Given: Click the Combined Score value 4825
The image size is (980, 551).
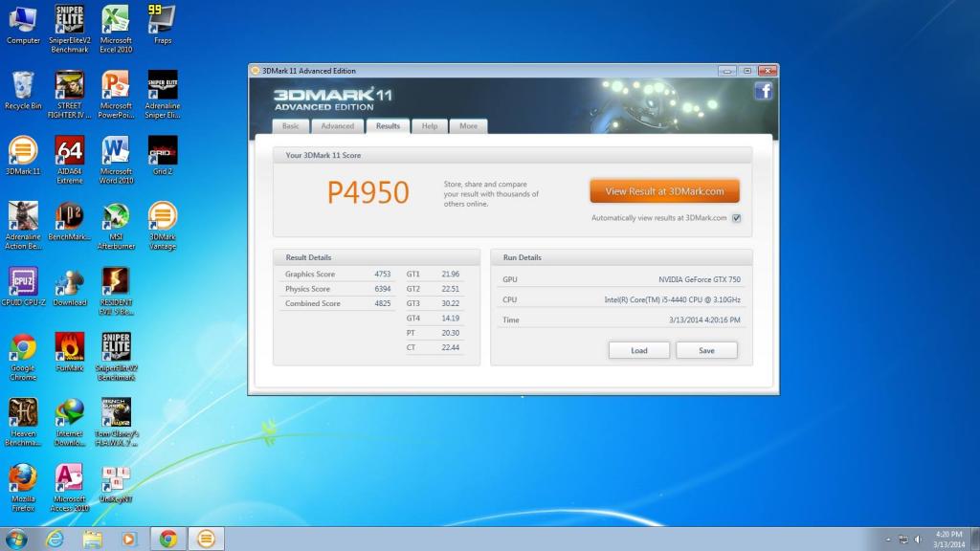Looking at the screenshot, I should point(383,303).
